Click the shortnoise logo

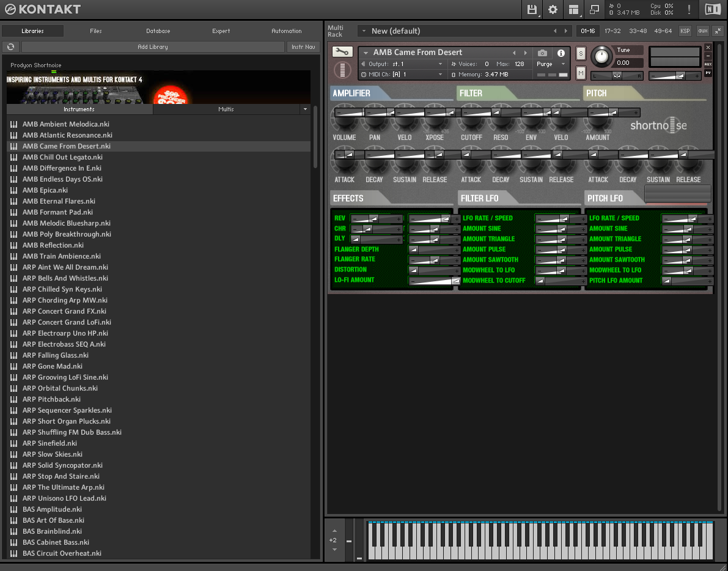click(658, 125)
